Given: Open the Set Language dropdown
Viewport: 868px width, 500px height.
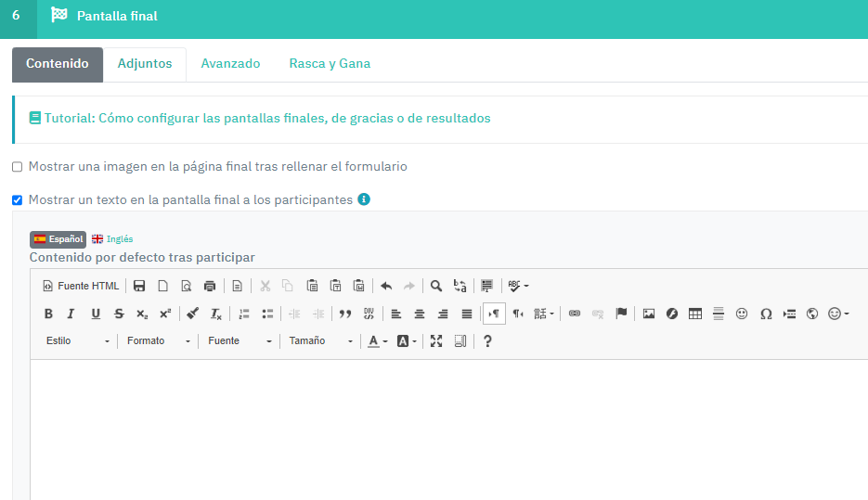Looking at the screenshot, I should click(544, 314).
